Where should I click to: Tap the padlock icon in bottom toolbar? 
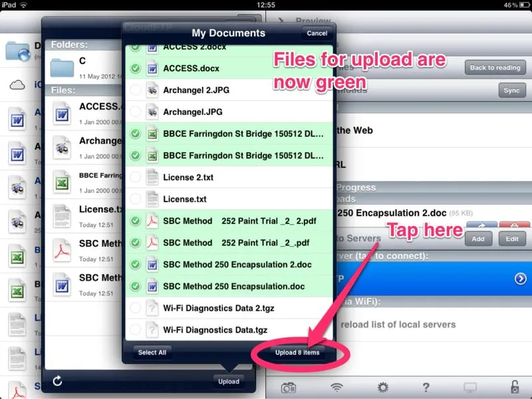[515, 387]
